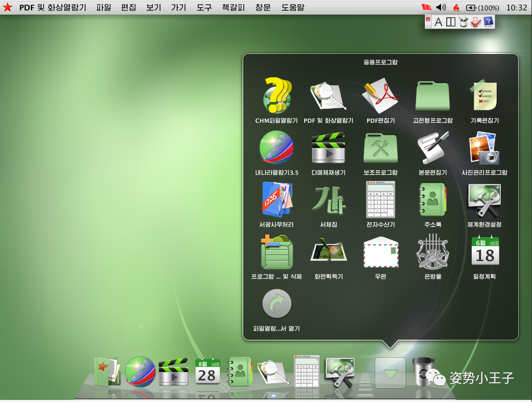Open the PDF편집기 application
Screen dimensions: 532x402
pyautogui.click(x=380, y=96)
